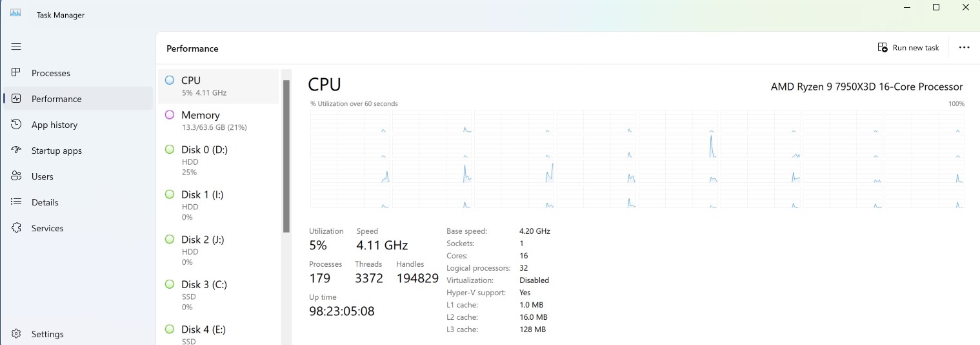The width and height of the screenshot is (980, 345).
Task: Click the threads count 3372
Action: click(369, 278)
